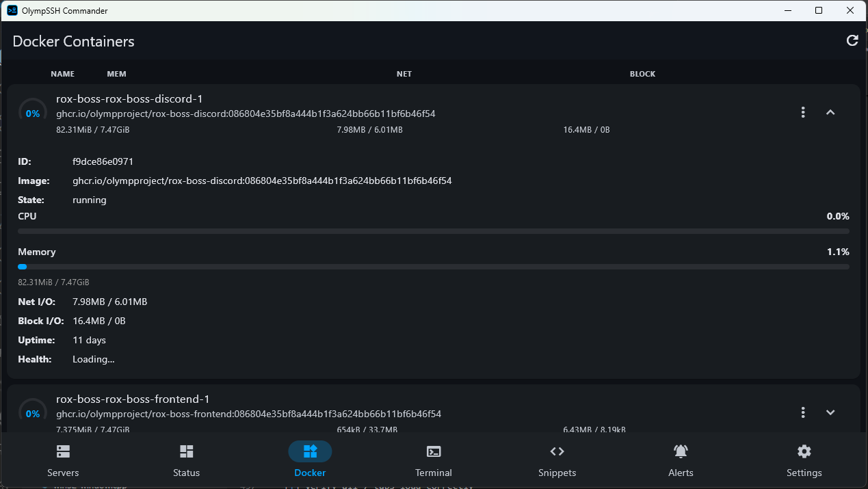Viewport: 868px width, 489px height.
Task: Open the Status tab
Action: 186,460
